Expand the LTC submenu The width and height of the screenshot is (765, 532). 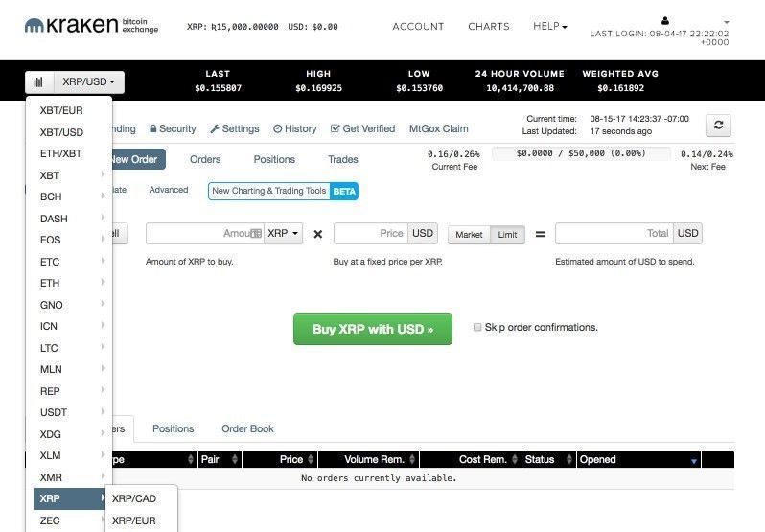point(69,348)
